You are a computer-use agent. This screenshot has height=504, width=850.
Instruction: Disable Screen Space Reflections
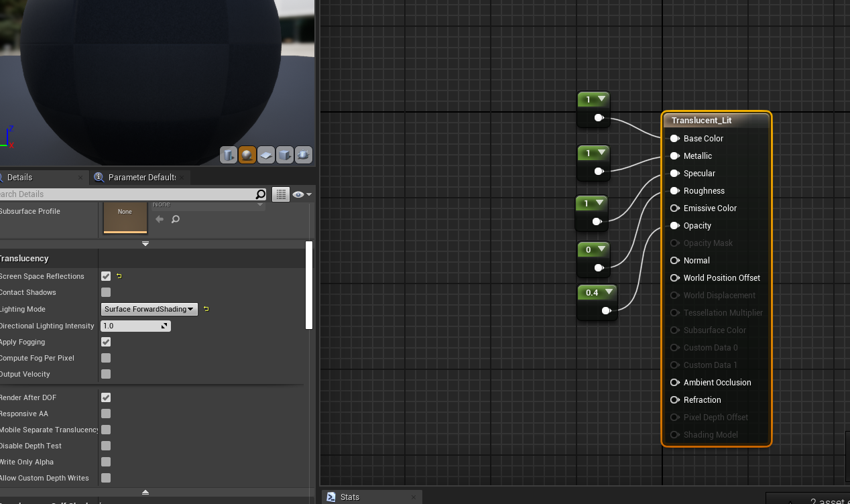pyautogui.click(x=105, y=275)
